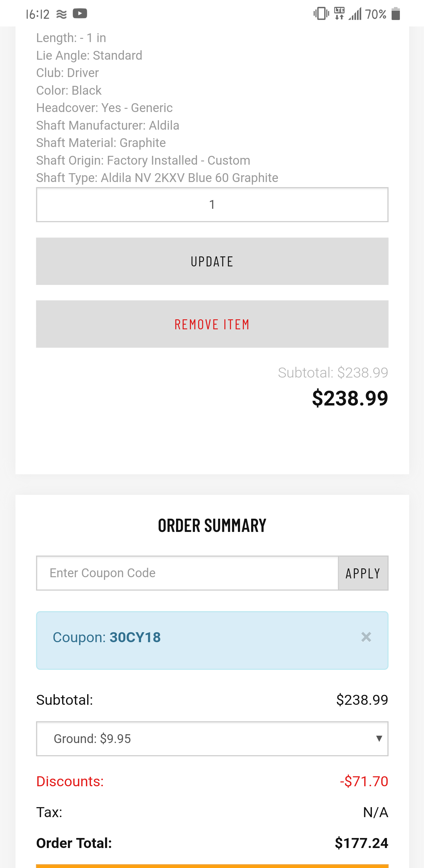The width and height of the screenshot is (424, 868).
Task: Tap the battery icon in status bar
Action: 396,14
